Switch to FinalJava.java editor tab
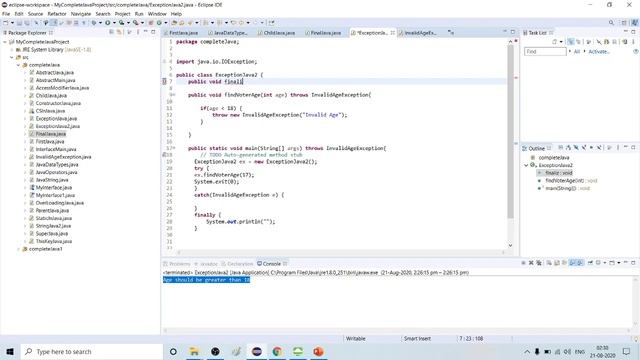Viewport: 640px width, 360px height. point(325,33)
